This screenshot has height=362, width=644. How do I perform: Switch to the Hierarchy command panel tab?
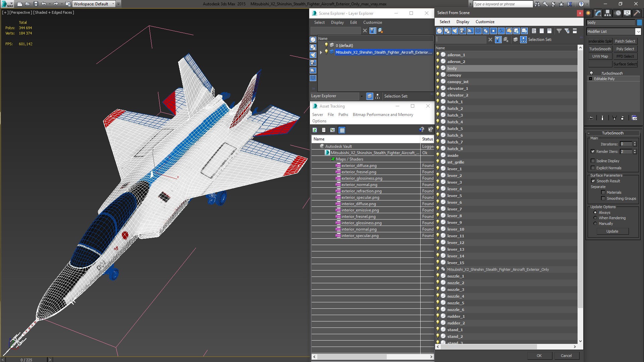608,13
